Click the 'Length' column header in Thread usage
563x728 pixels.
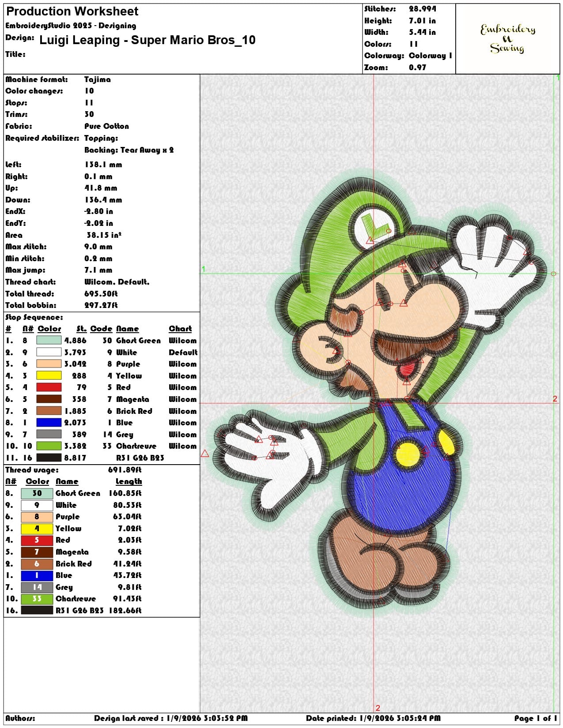128,481
